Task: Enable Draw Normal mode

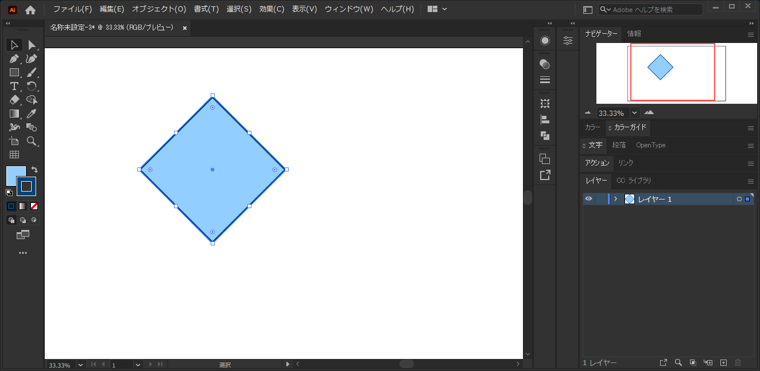Action: [11, 220]
